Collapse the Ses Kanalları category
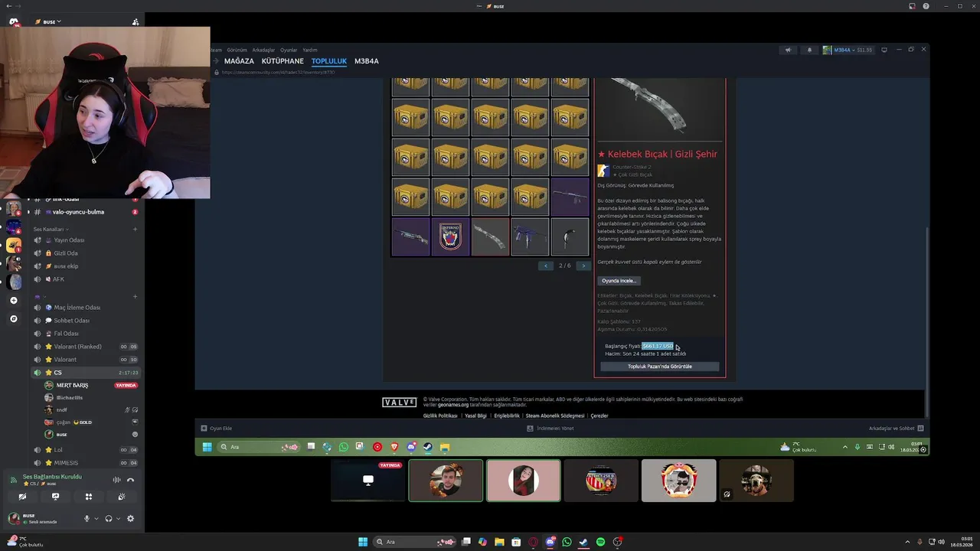This screenshot has width=980, height=551. 51,230
